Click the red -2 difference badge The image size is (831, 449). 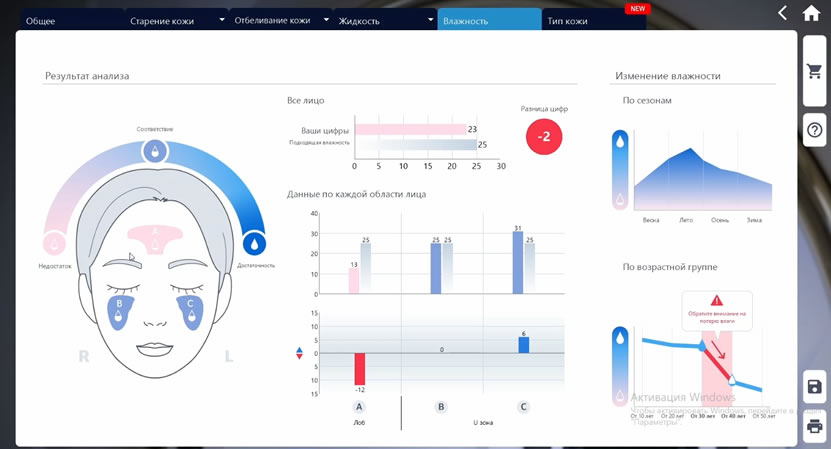[x=544, y=137]
